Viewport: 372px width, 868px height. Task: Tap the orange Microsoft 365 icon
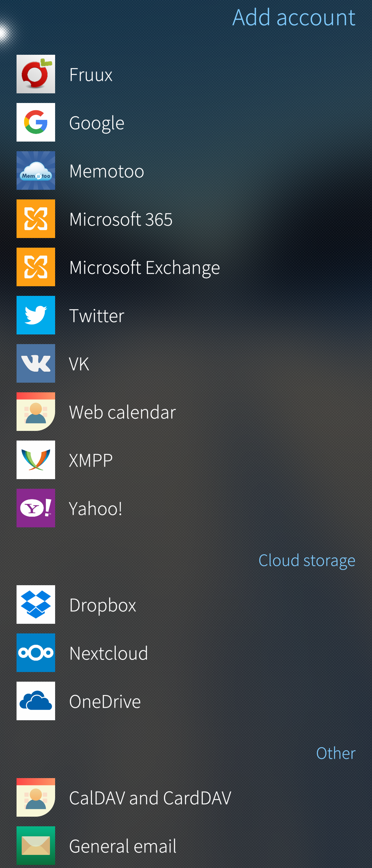tap(36, 219)
